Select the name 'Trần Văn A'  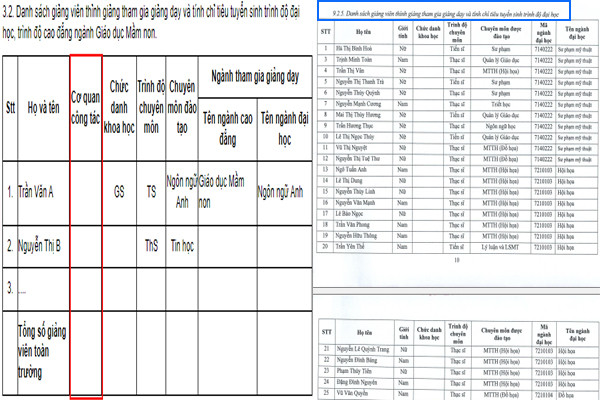tap(36, 192)
